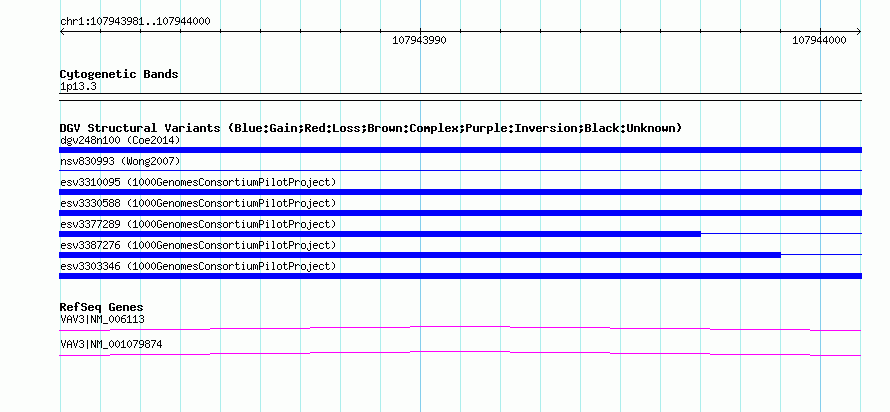The width and height of the screenshot is (890, 412).
Task: Open the esv3303346 variant label
Action: [198, 266]
